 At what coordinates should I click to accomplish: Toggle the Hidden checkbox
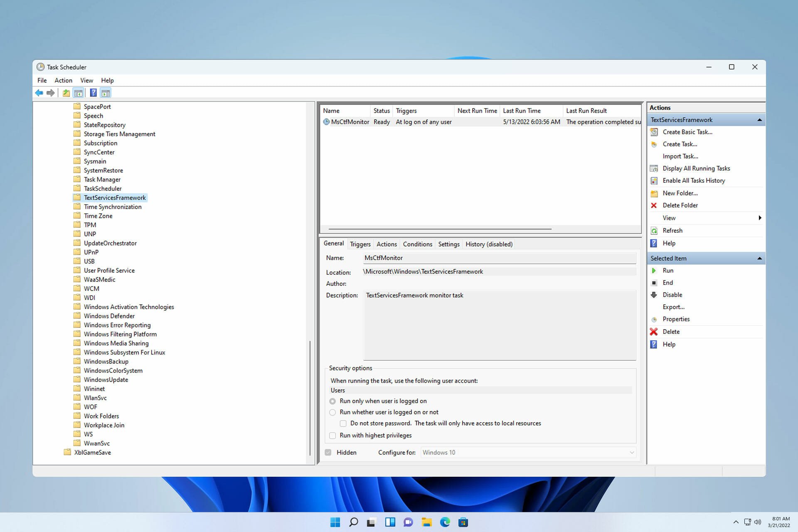point(328,453)
